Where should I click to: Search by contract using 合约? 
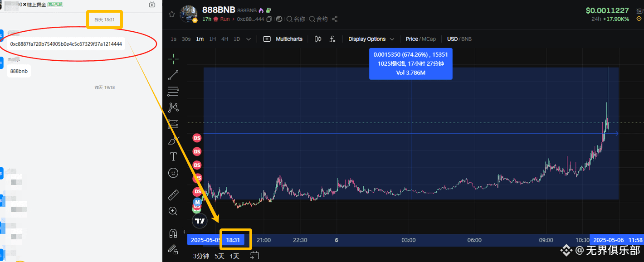pos(318,19)
